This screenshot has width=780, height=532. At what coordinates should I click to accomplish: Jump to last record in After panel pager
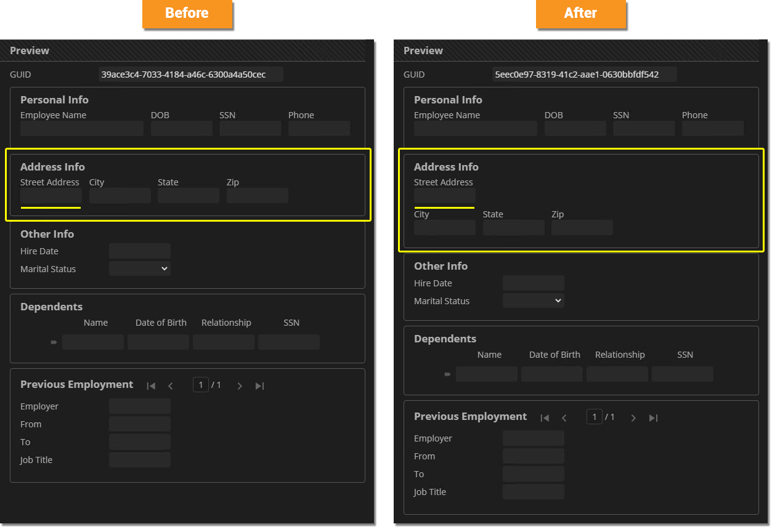click(653, 418)
